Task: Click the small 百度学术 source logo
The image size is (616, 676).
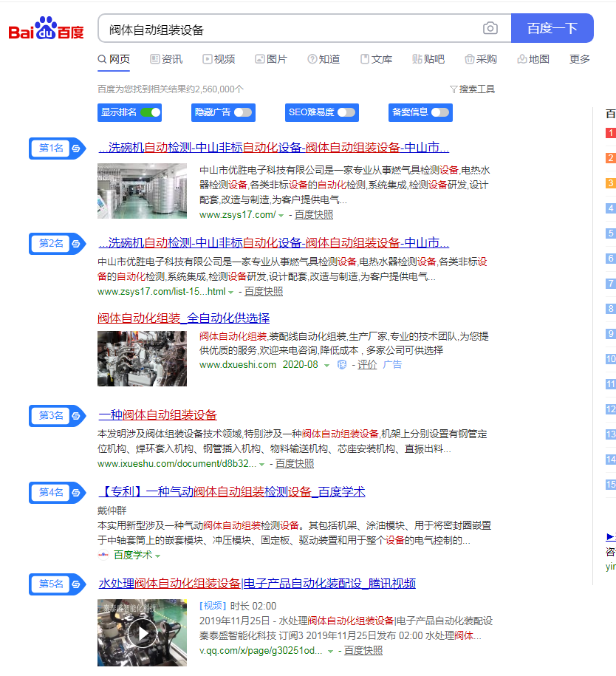Action: (x=103, y=555)
